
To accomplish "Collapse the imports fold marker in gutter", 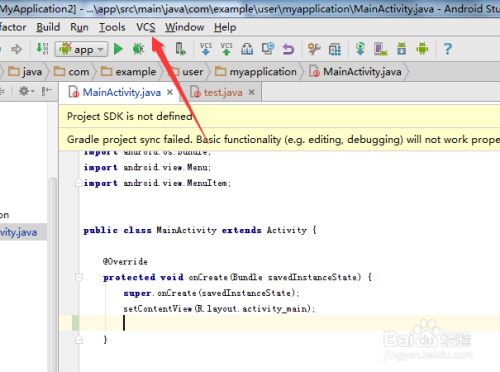I will (x=79, y=183).
